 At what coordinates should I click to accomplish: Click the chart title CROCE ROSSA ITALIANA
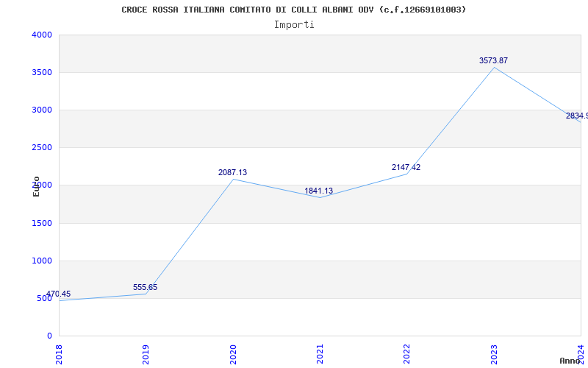[294, 10]
